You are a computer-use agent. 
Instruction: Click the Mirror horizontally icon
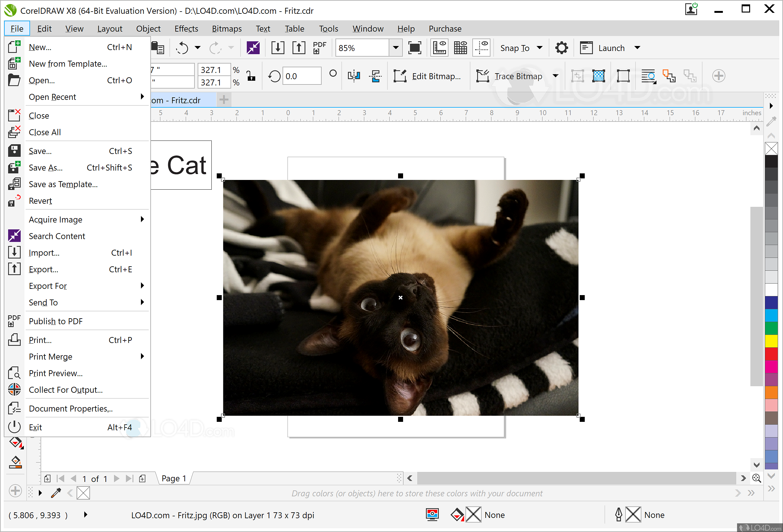coord(354,76)
